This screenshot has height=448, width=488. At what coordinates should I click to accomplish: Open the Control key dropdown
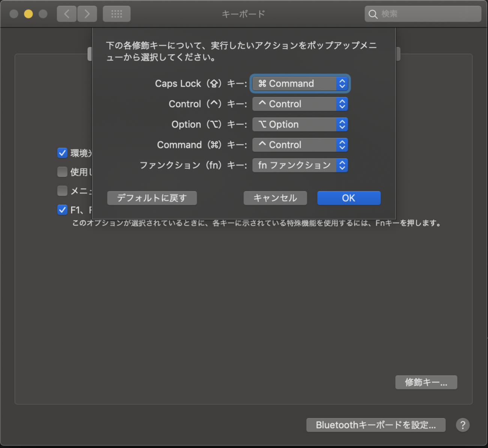300,104
